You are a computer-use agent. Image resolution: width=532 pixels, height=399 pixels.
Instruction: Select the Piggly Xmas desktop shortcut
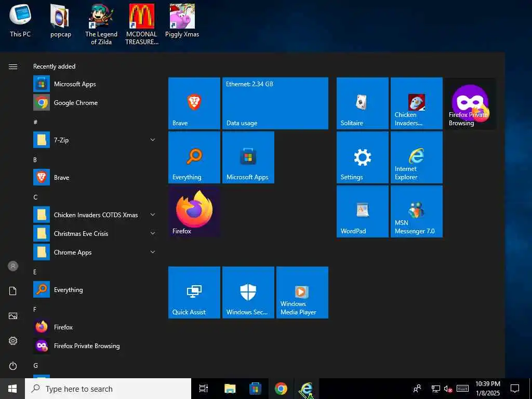click(182, 21)
